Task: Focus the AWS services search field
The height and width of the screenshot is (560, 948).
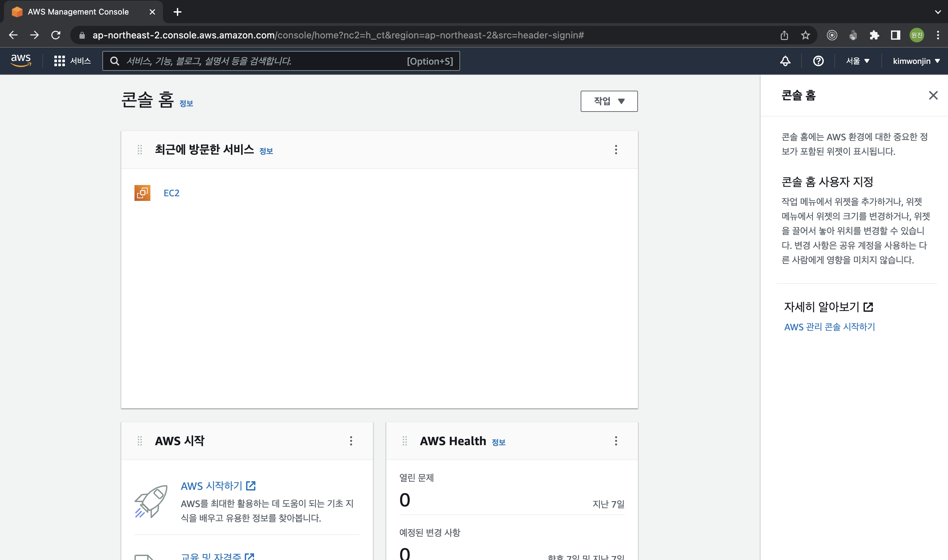Action: point(264,61)
